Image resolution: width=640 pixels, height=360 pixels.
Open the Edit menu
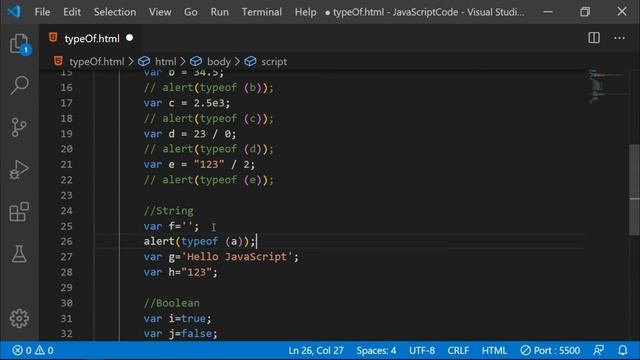pos(72,12)
